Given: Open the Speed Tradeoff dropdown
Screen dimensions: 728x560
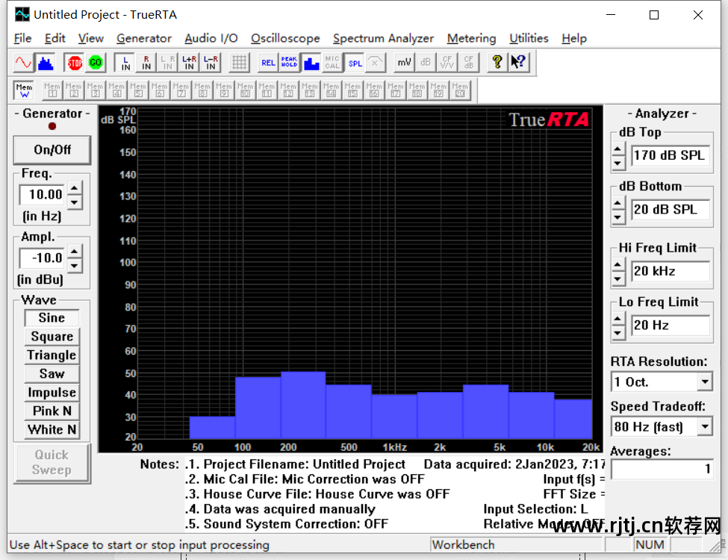Looking at the screenshot, I should click(705, 426).
